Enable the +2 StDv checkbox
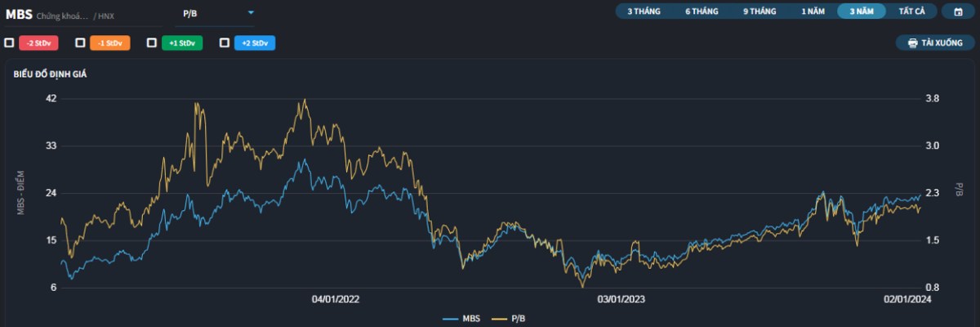The height and width of the screenshot is (327, 980). 225,43
